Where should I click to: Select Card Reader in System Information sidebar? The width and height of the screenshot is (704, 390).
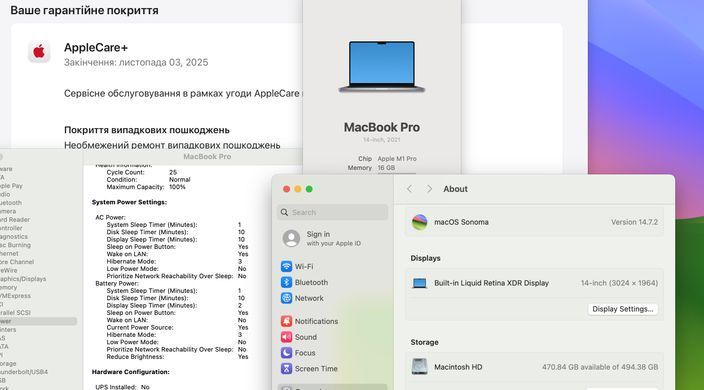(15, 219)
